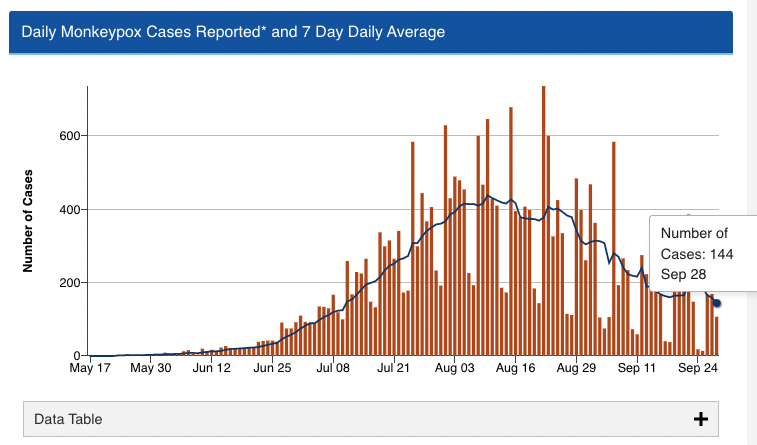This screenshot has width=757, height=445.
Task: Pick the 'Aug 03' date on axis
Action: pos(455,367)
